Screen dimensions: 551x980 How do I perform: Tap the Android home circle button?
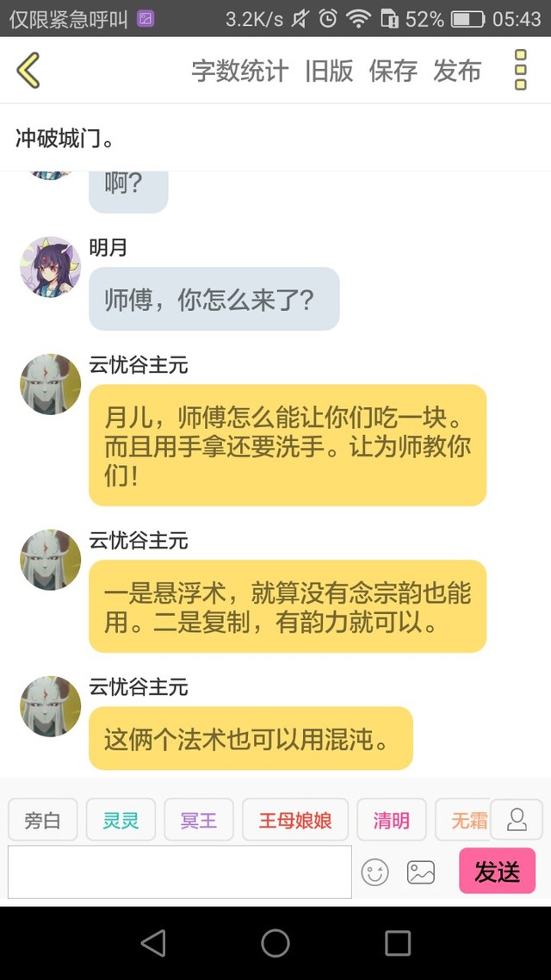point(275,943)
